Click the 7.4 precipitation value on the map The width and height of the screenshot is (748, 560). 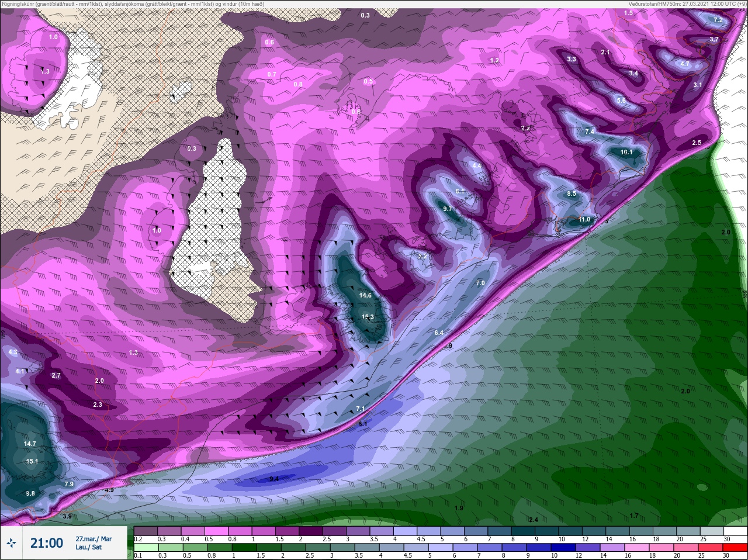(x=590, y=132)
